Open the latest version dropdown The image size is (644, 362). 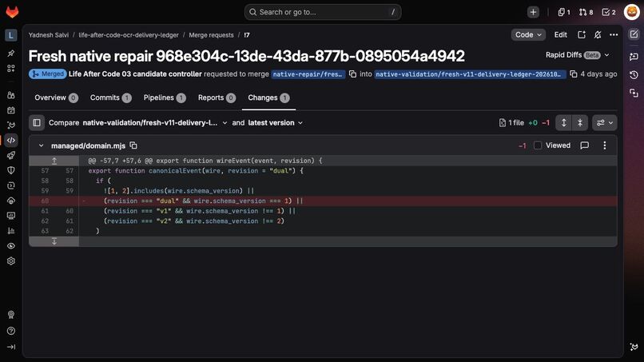276,123
